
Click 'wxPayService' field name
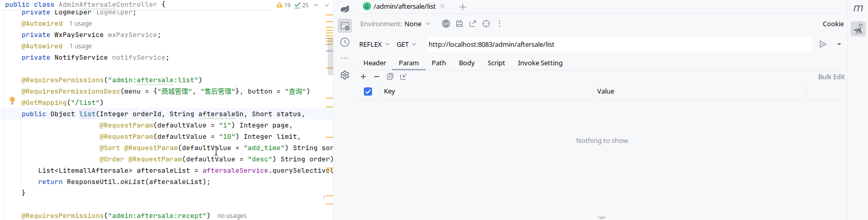(133, 35)
